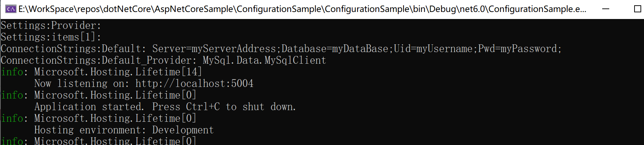644x145 pixels.
Task: Click the Settings:items[1] output line
Action: coord(51,37)
